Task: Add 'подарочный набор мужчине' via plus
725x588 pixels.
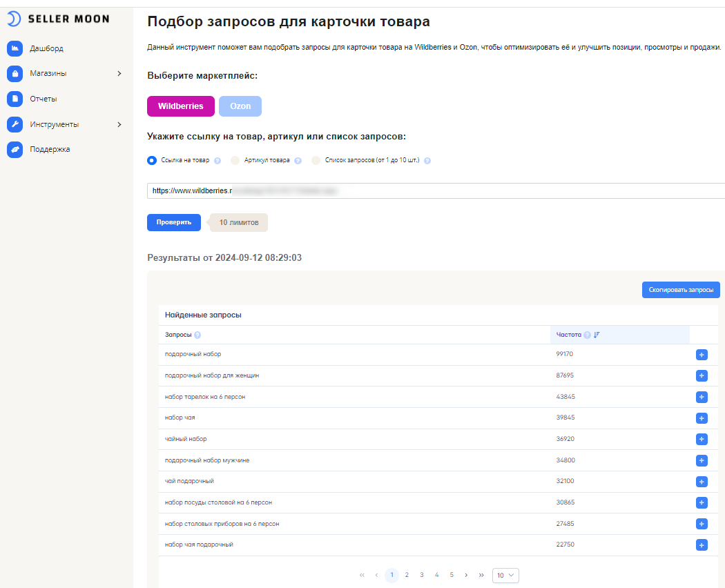Action: (x=702, y=460)
